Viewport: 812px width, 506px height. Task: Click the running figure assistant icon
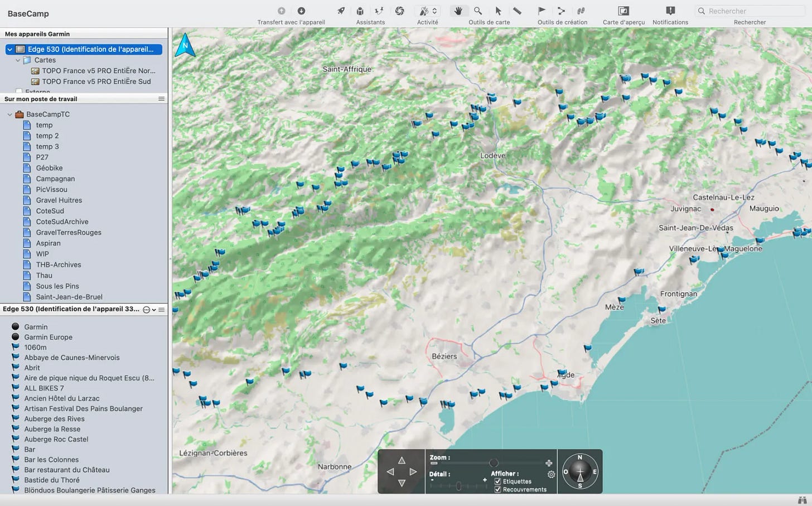[379, 11]
